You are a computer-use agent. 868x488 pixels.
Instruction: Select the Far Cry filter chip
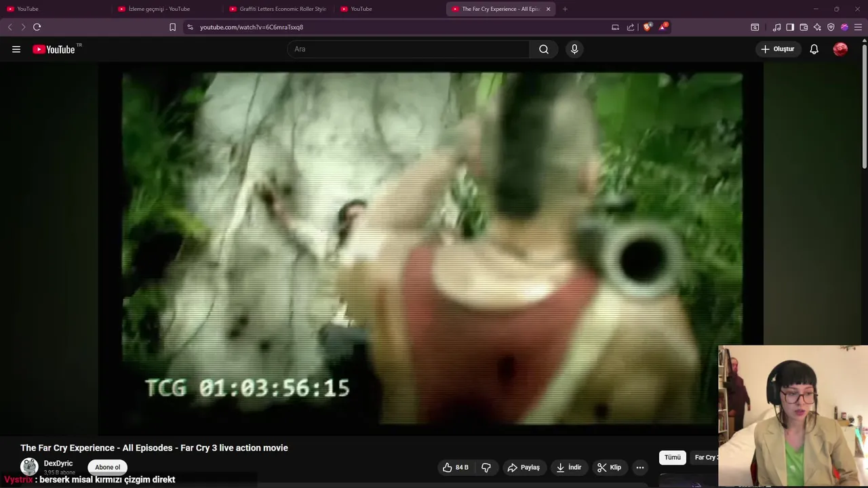(705, 457)
